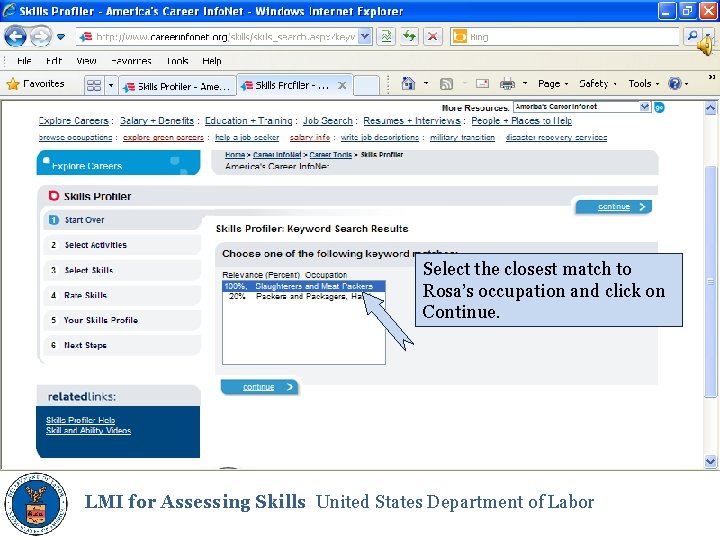
Task: Click the RSS feeds icon
Action: pos(446,84)
